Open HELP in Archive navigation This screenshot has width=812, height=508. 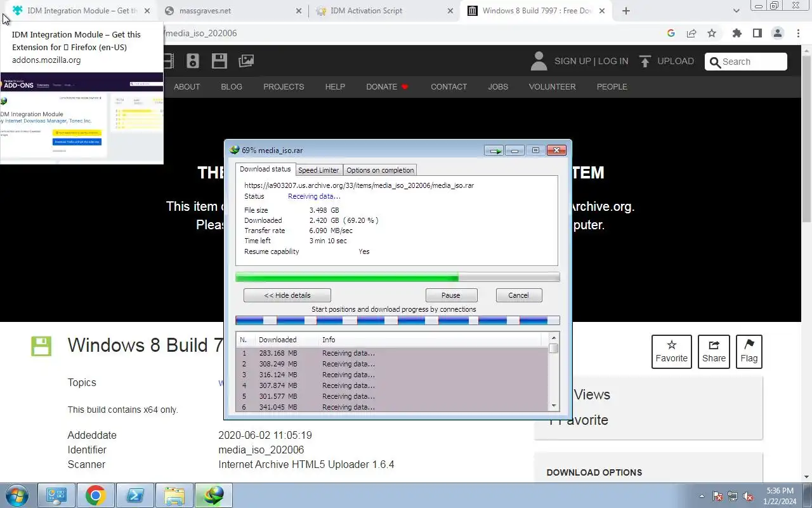tap(335, 86)
